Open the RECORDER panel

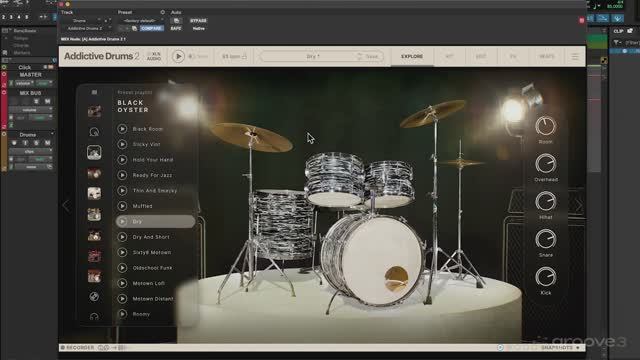78,348
